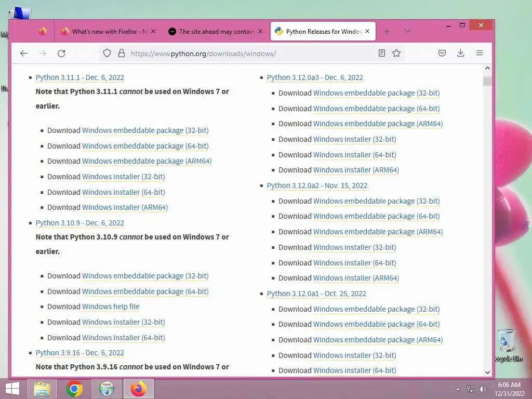The height and width of the screenshot is (399, 532).
Task: Download Python 3.11.1 embeddable package (32-bit)
Action: 145,130
